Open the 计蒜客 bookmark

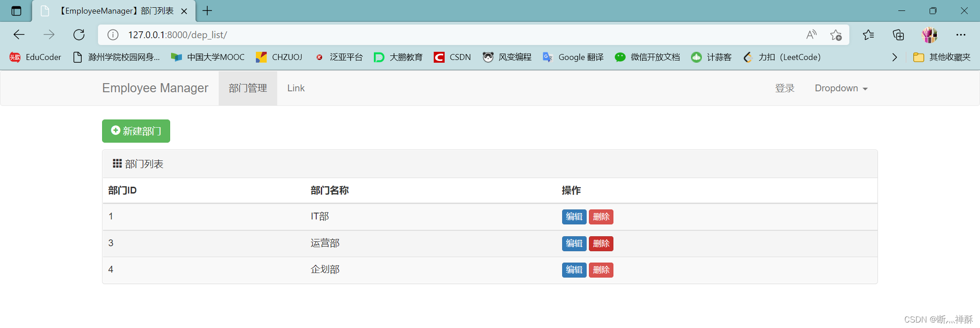point(711,57)
